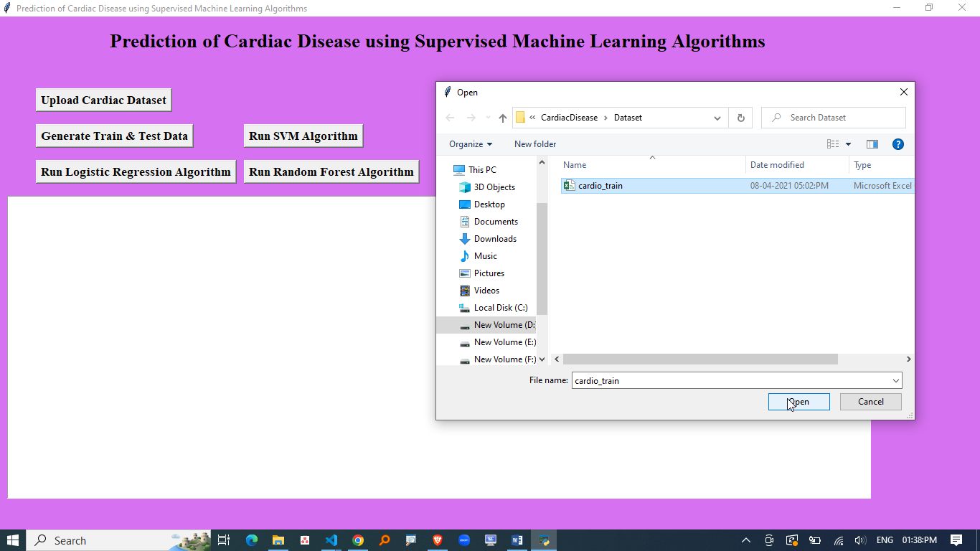Cancel the Open file dialog
Image resolution: width=980 pixels, height=551 pixels.
[870, 402]
